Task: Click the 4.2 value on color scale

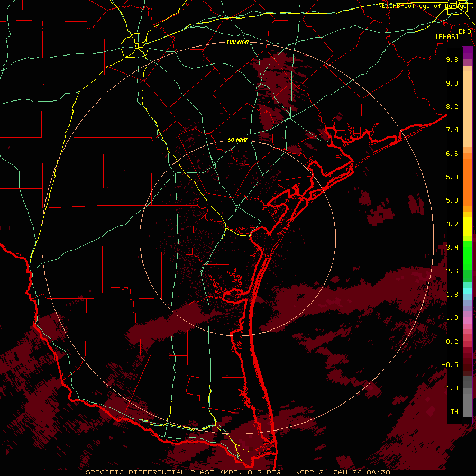Action: click(452, 224)
